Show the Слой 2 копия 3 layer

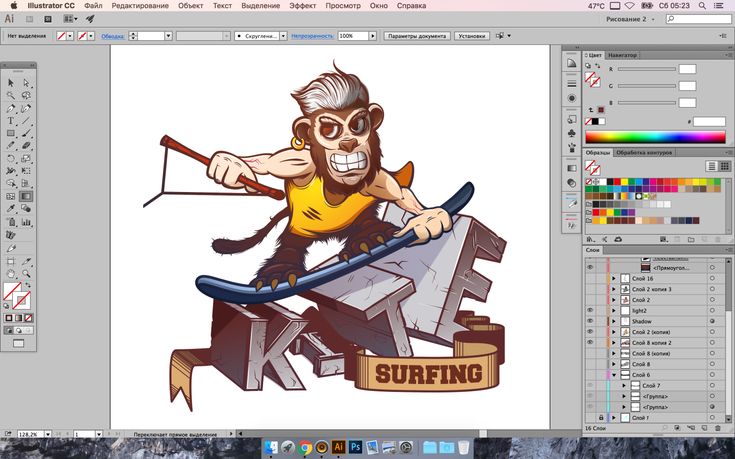click(590, 289)
